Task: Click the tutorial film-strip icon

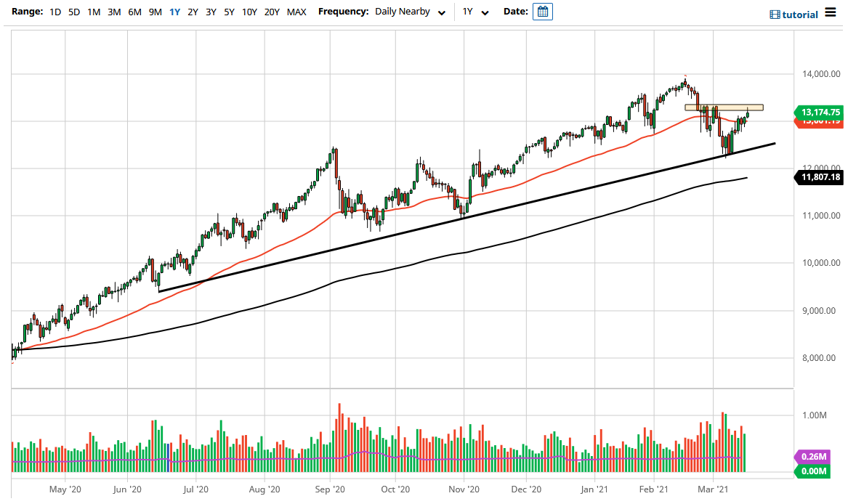Action: coord(773,14)
